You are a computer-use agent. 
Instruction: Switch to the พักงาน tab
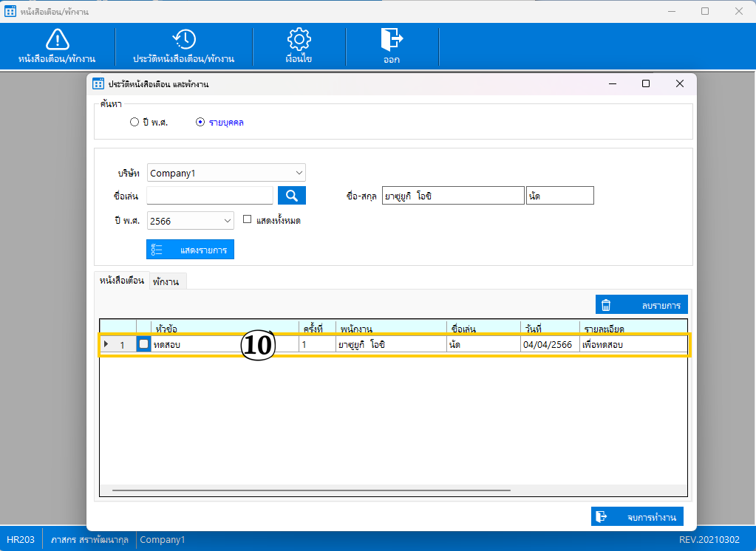pos(168,281)
